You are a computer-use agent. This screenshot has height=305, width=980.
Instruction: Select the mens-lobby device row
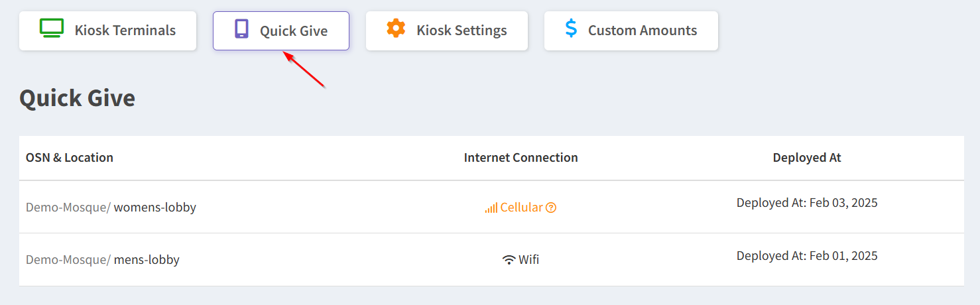coord(491,260)
